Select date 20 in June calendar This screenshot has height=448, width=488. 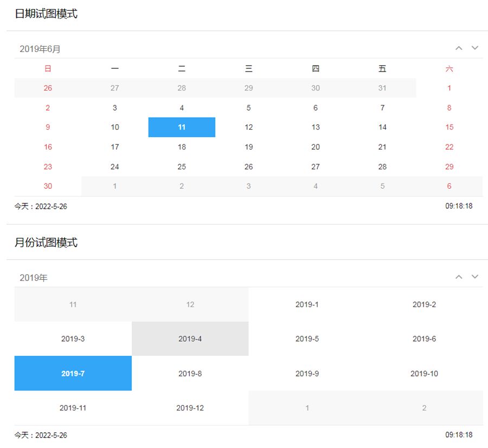tap(316, 147)
